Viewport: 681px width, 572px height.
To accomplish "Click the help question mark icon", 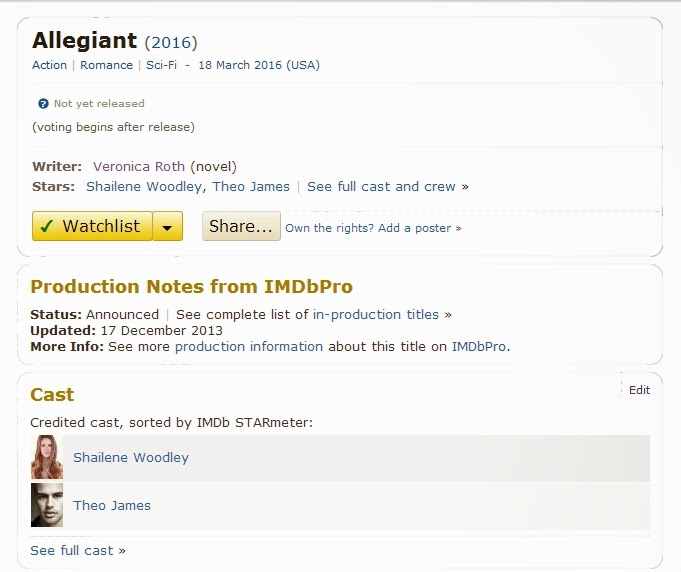I will pyautogui.click(x=43, y=104).
